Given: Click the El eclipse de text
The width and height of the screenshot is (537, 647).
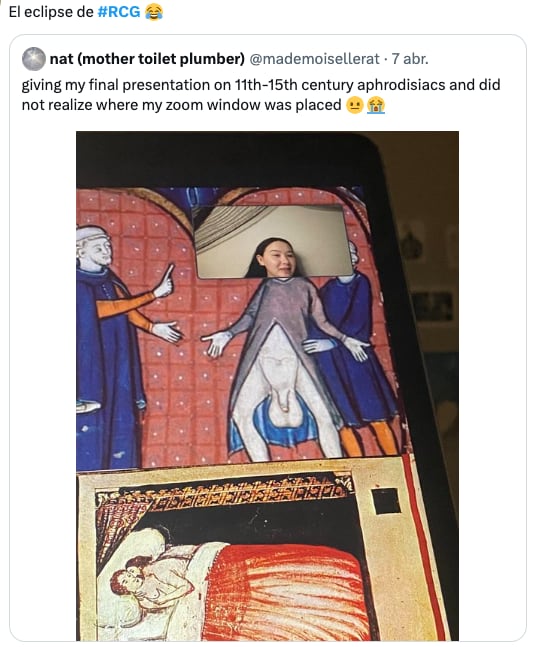Looking at the screenshot, I should pyautogui.click(x=51, y=12).
